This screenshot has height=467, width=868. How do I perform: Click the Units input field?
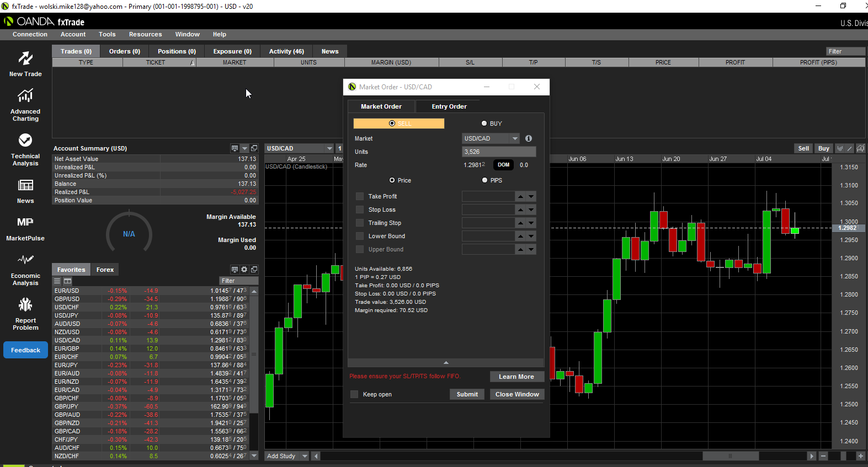498,152
